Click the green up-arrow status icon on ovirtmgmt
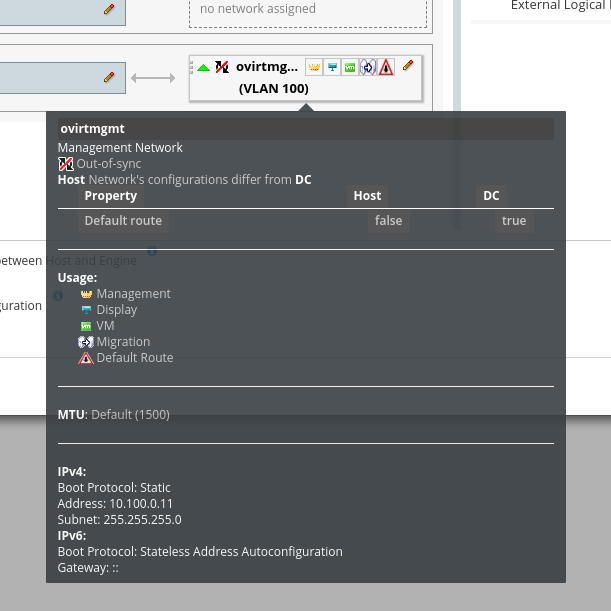Image resolution: width=611 pixels, height=611 pixels. [x=204, y=67]
